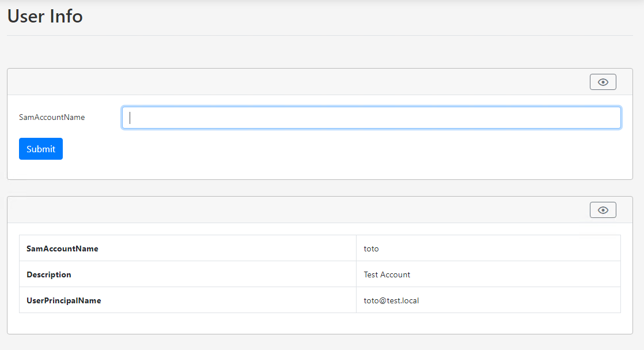Toggle the eye icon on the results panel
Viewport: 644px width, 350px height.
(x=603, y=210)
